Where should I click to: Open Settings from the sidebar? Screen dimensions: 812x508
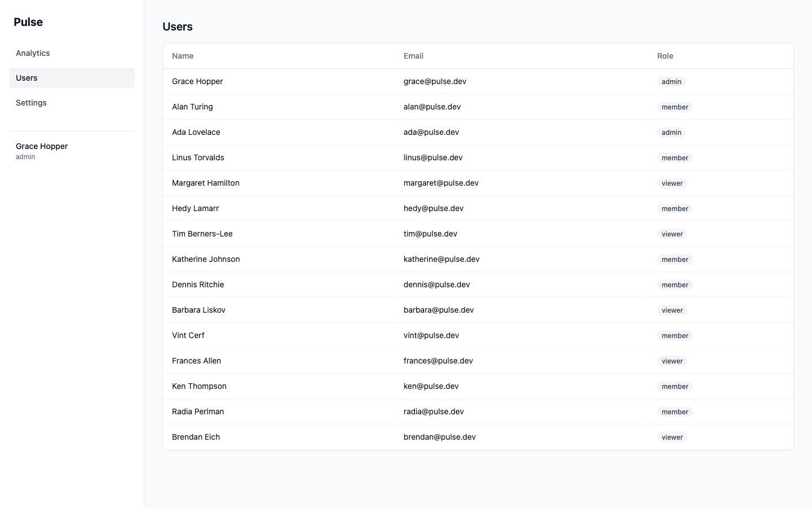(31, 103)
